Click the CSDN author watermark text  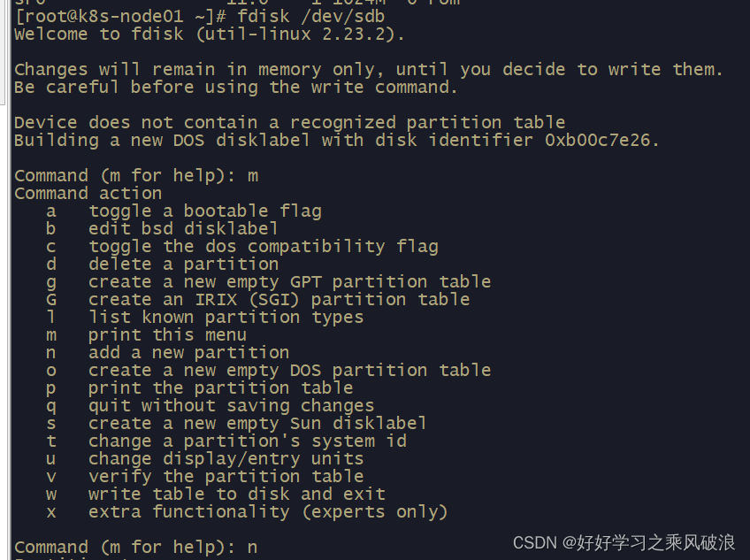[x=624, y=543]
